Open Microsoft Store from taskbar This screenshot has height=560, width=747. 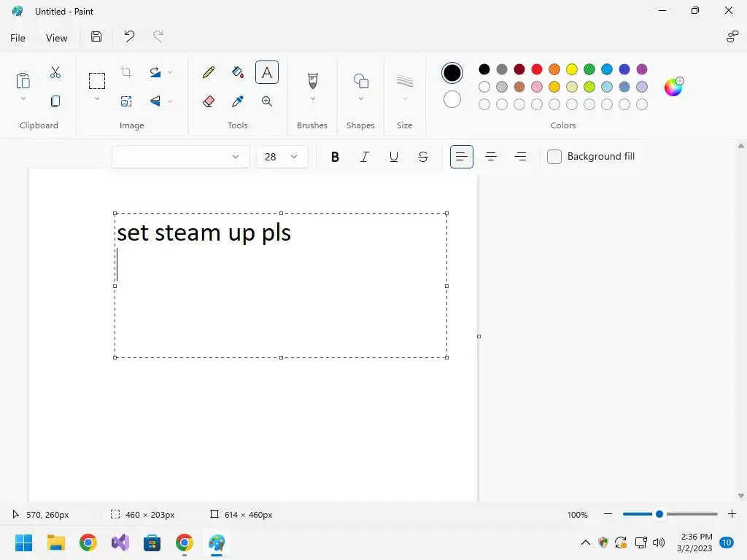[152, 542]
